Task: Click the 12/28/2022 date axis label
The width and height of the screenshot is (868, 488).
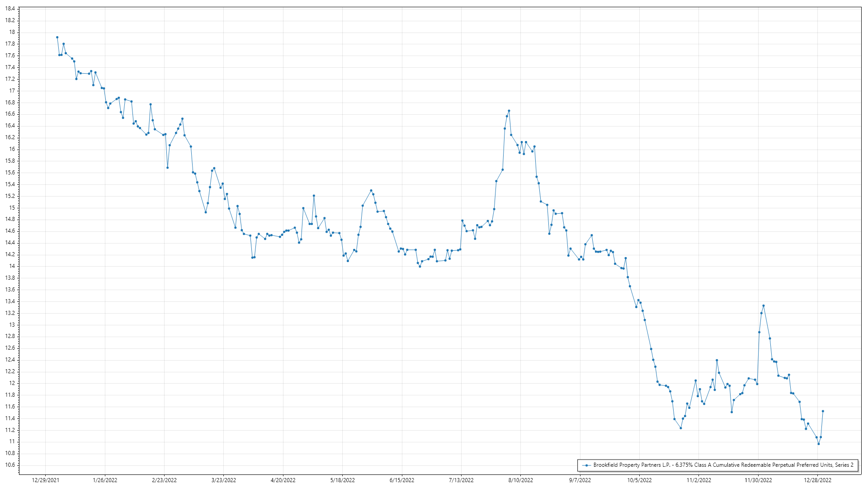Action: (x=817, y=480)
